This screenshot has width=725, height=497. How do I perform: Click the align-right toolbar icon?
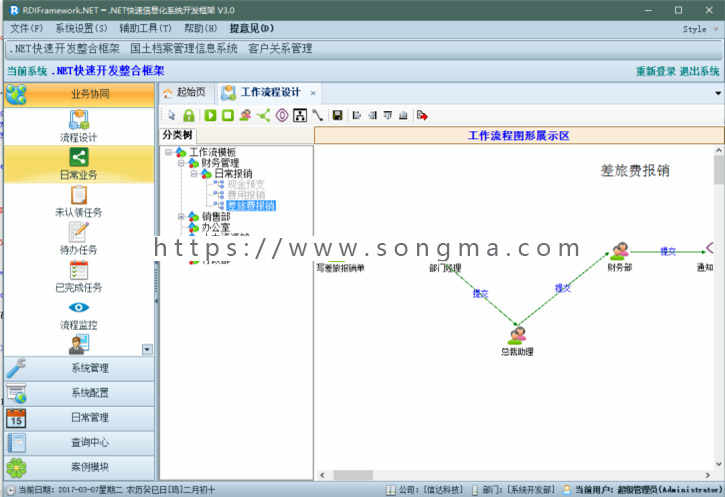(x=373, y=115)
